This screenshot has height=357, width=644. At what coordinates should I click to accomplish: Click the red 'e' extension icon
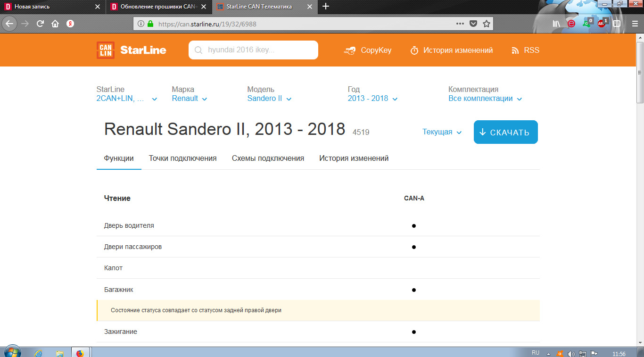tap(571, 24)
